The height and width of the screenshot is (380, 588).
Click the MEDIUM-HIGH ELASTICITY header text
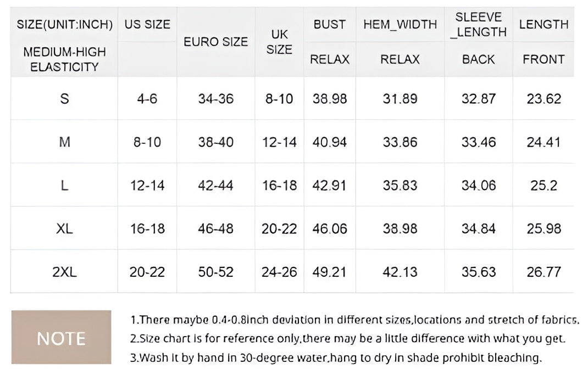[64, 59]
